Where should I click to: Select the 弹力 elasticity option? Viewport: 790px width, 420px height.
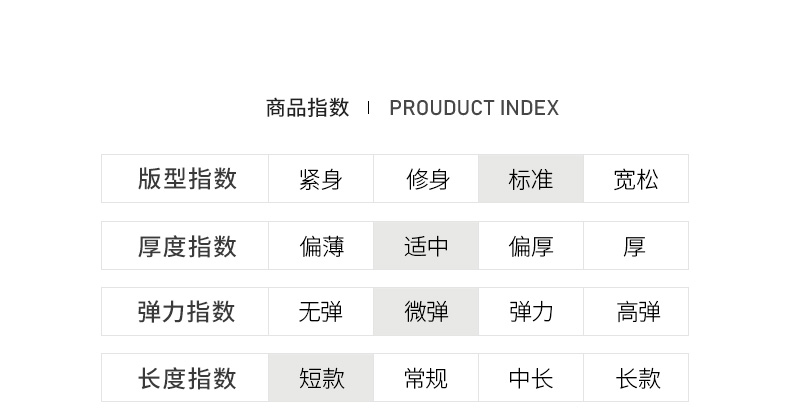pyautogui.click(x=531, y=312)
